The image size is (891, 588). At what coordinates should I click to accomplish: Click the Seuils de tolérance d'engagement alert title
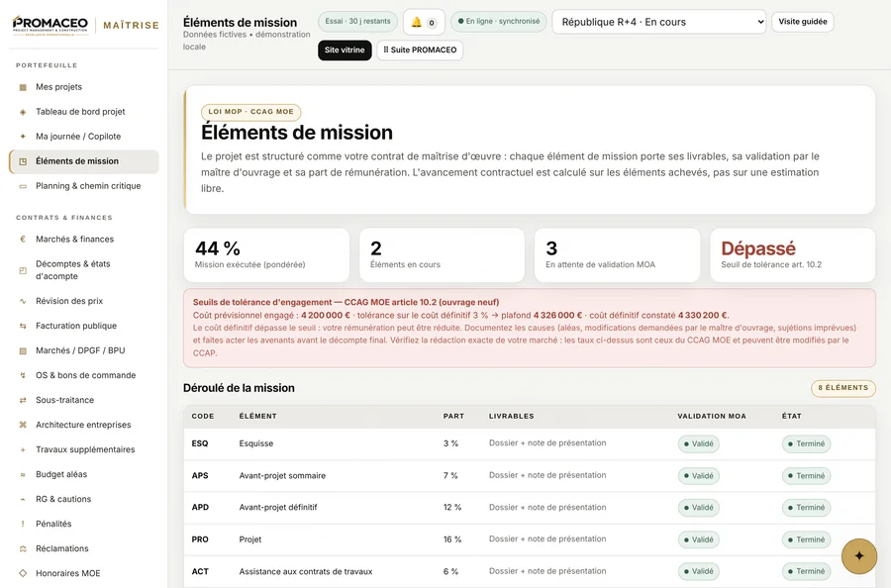point(346,302)
